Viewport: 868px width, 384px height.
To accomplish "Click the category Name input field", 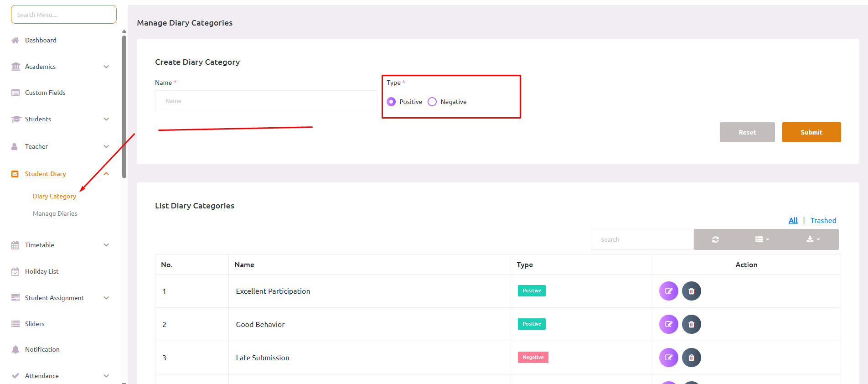I will [266, 101].
